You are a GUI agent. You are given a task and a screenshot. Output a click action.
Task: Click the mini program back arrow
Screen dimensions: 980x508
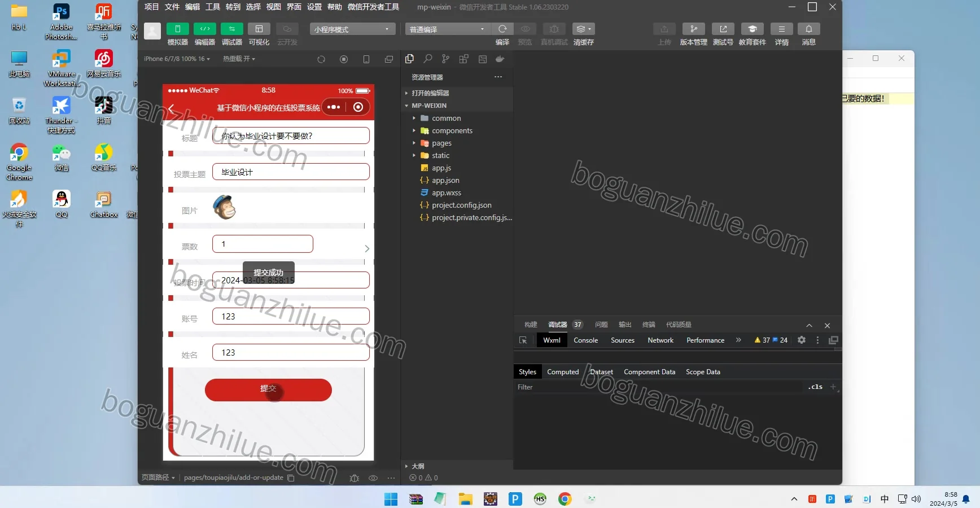point(171,108)
